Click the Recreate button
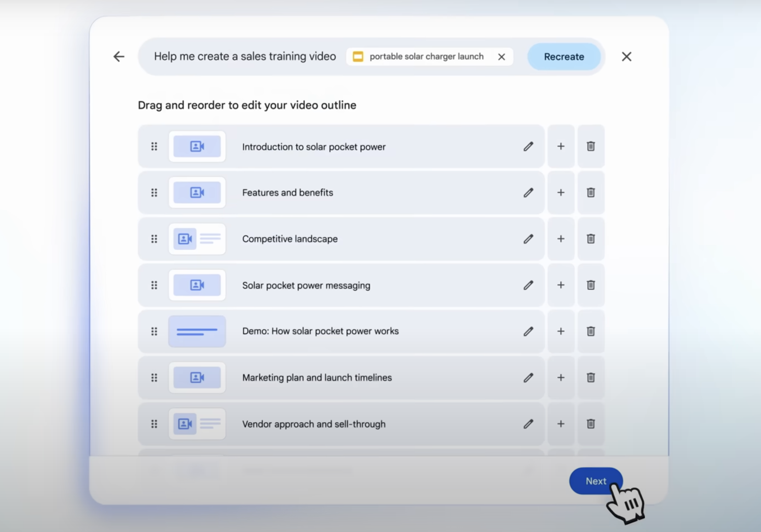 pos(564,57)
